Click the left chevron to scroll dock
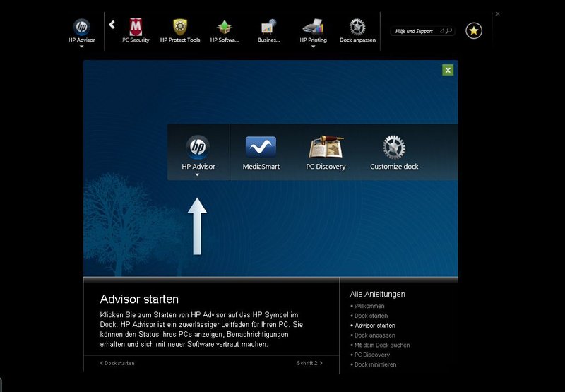 pyautogui.click(x=112, y=25)
